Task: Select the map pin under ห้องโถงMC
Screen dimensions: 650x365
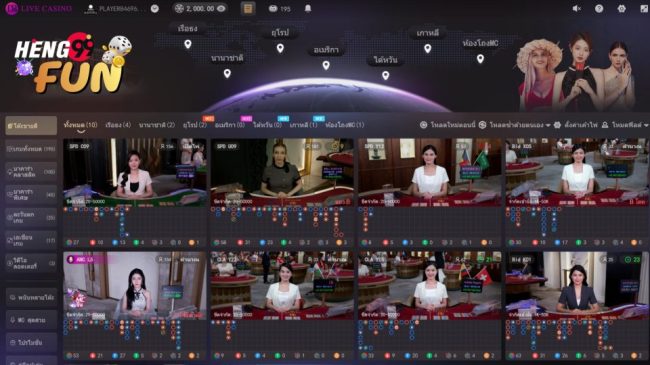Action: click(480, 59)
